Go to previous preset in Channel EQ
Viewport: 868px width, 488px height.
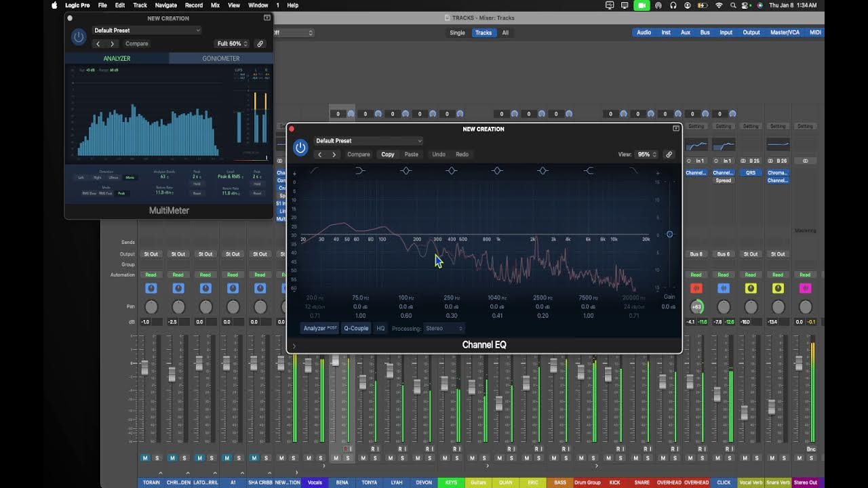click(x=320, y=155)
